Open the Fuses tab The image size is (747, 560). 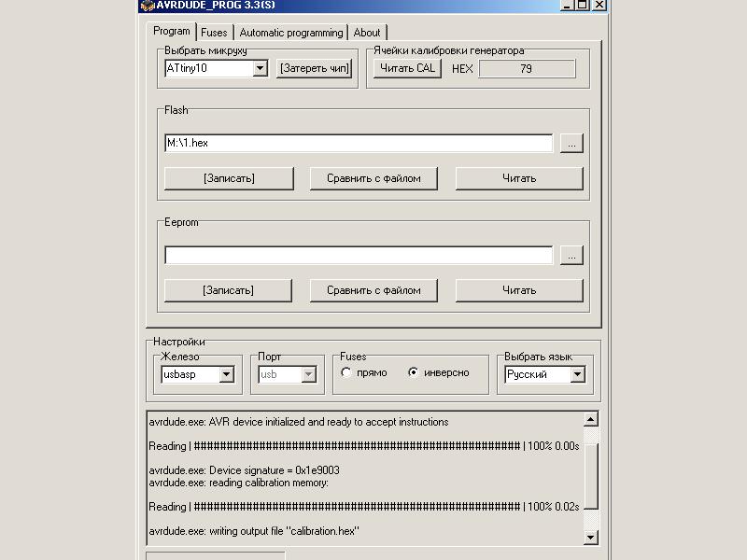(214, 33)
